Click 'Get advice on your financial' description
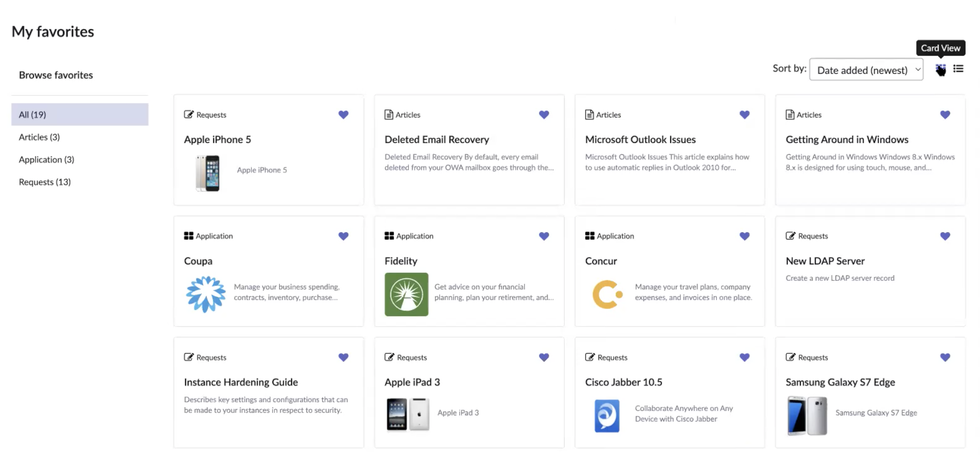This screenshot has height=455, width=980. click(494, 292)
